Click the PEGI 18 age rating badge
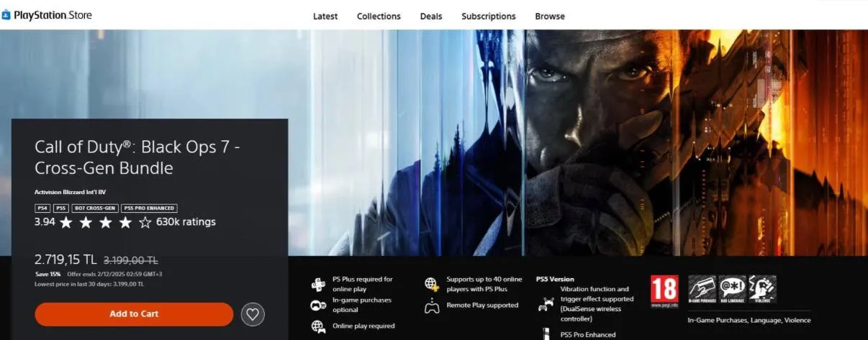Viewport: 868px width, 340px height. [664, 291]
